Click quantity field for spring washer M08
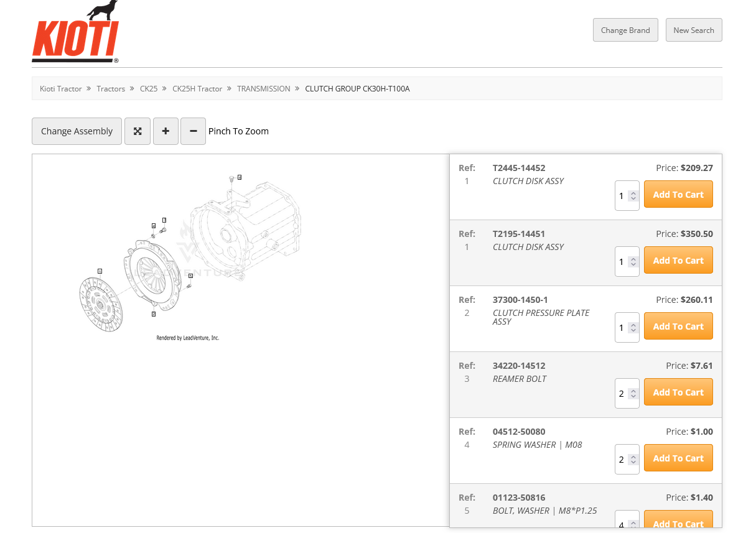The image size is (756, 533). (622, 460)
